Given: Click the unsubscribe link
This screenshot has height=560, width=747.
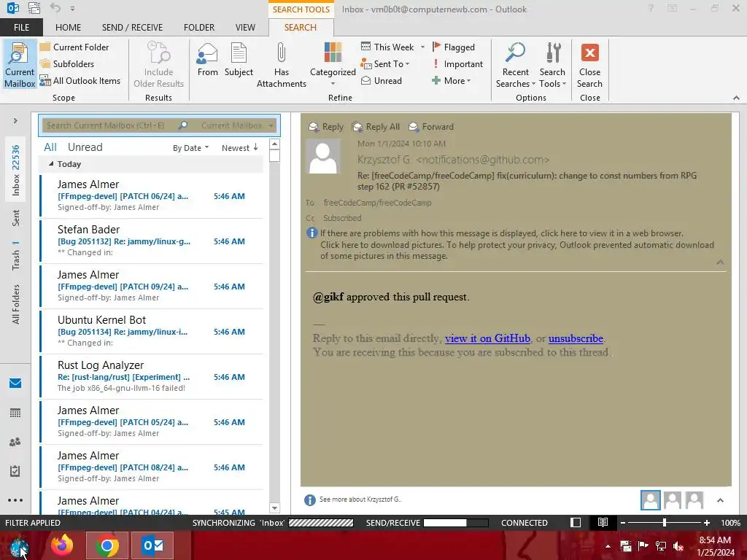Looking at the screenshot, I should tap(576, 338).
